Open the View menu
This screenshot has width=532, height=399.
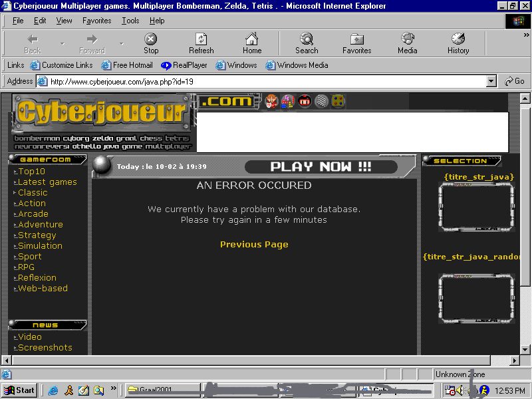click(x=64, y=21)
